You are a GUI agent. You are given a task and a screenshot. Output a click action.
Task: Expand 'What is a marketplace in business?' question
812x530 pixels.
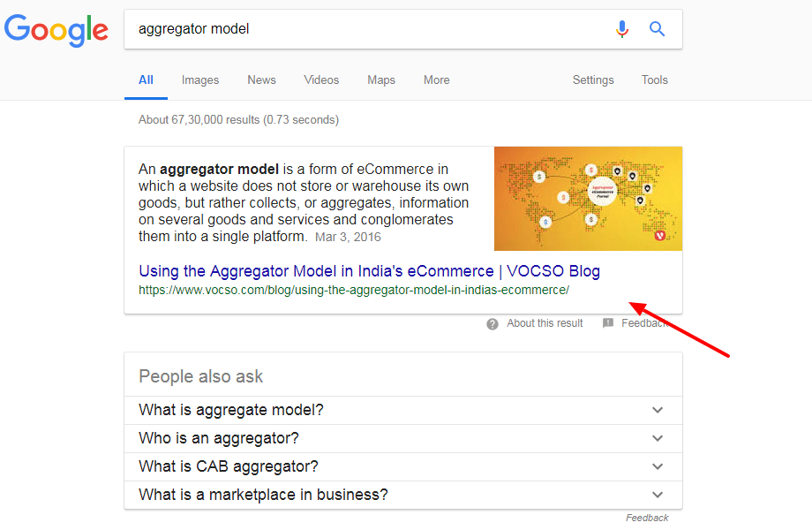coord(402,495)
